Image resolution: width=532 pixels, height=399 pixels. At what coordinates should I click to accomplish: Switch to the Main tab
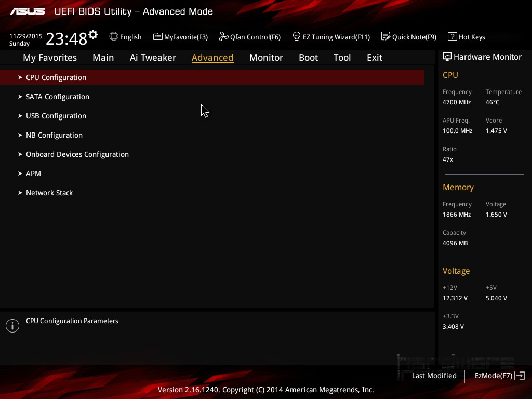pyautogui.click(x=103, y=58)
